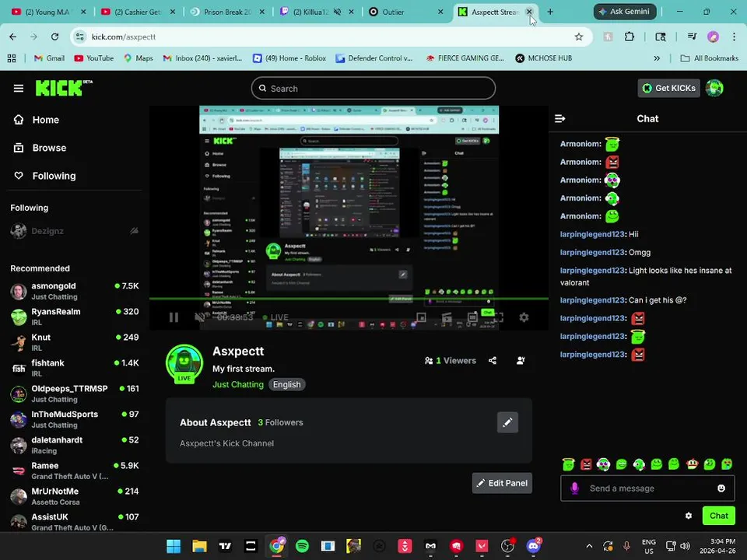This screenshot has width=747, height=560.
Task: Open the InTheMudSports channel
Action: coord(75,419)
